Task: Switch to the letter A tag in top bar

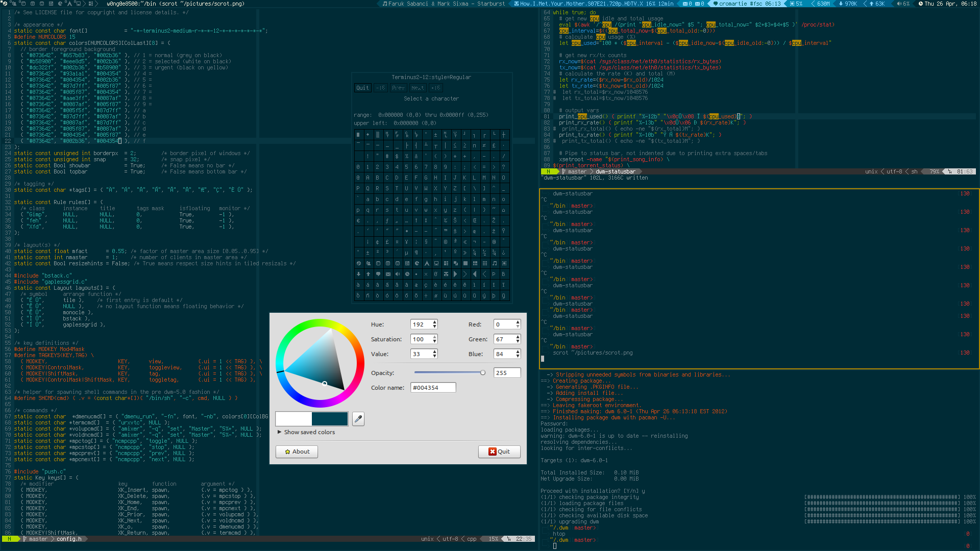Action: click(x=69, y=4)
